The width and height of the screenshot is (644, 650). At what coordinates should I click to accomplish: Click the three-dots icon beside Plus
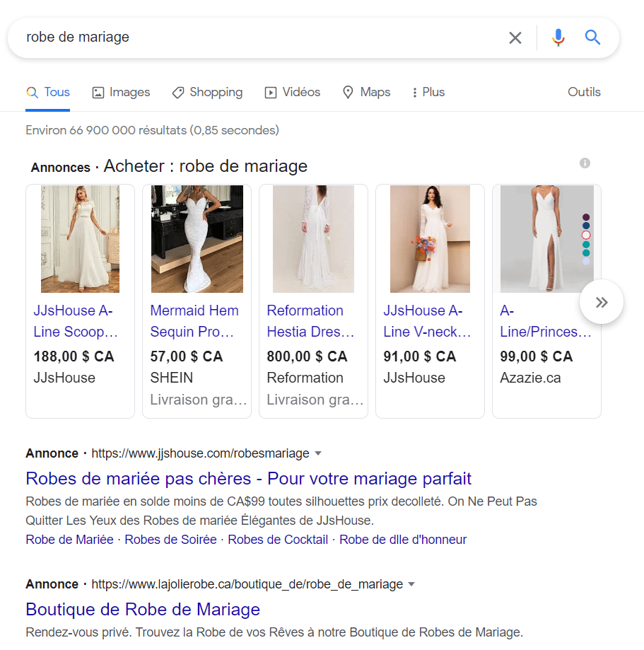click(414, 92)
